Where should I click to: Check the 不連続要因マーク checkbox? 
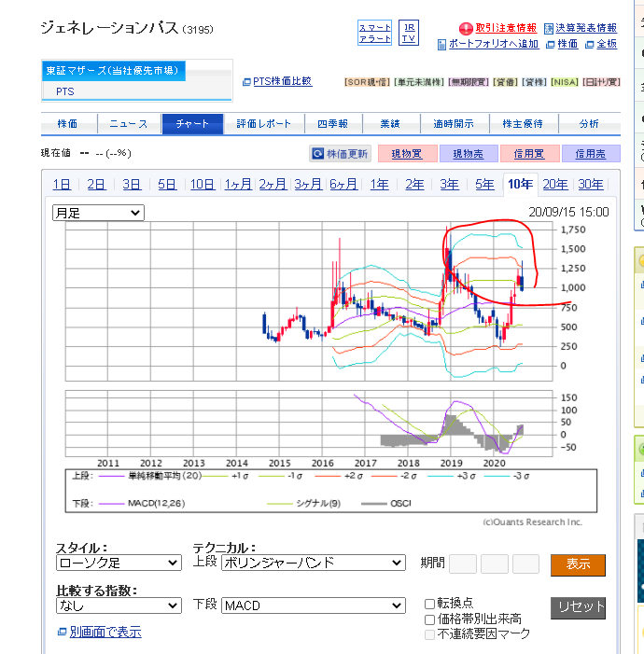(430, 634)
